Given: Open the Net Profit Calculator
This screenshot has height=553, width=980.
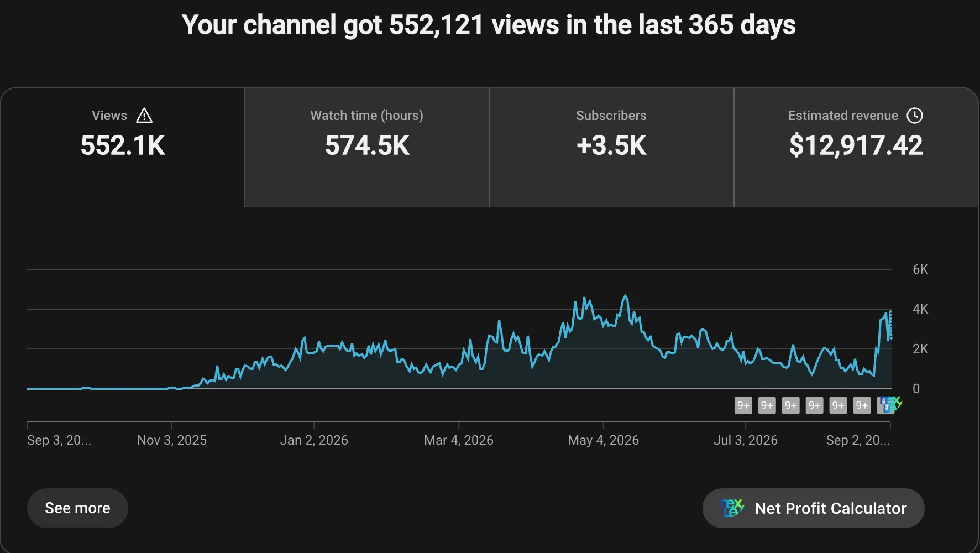Looking at the screenshot, I should pos(814,508).
